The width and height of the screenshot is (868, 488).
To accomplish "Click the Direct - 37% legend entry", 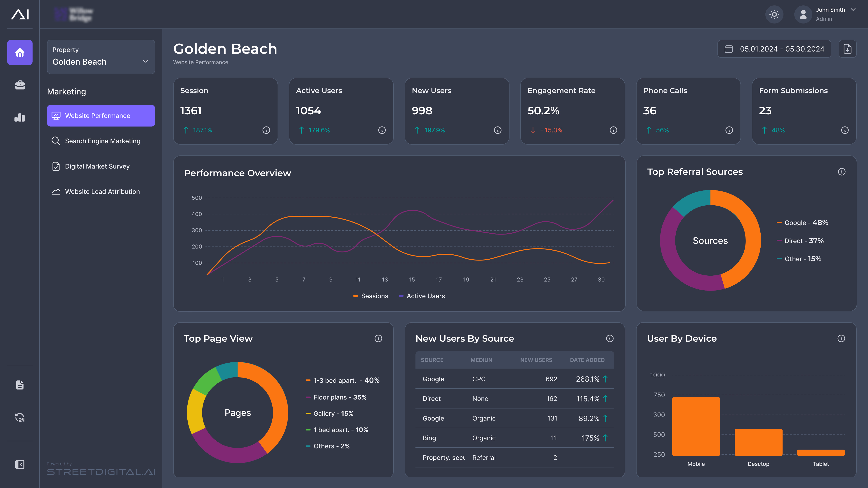I will pos(800,241).
